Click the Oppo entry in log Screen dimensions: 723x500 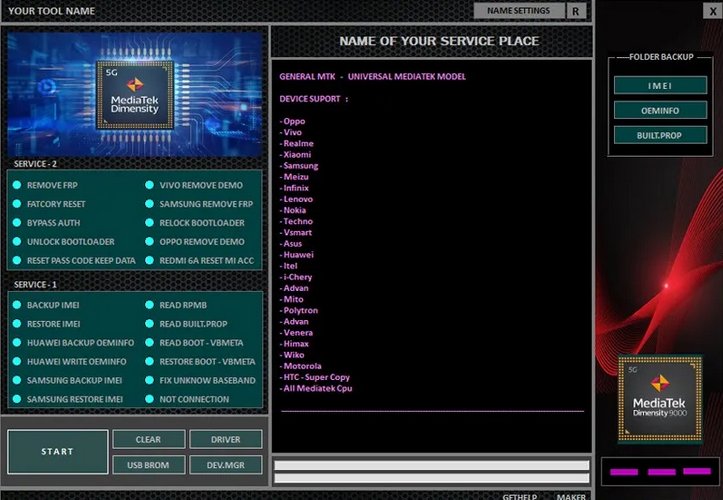click(x=292, y=121)
